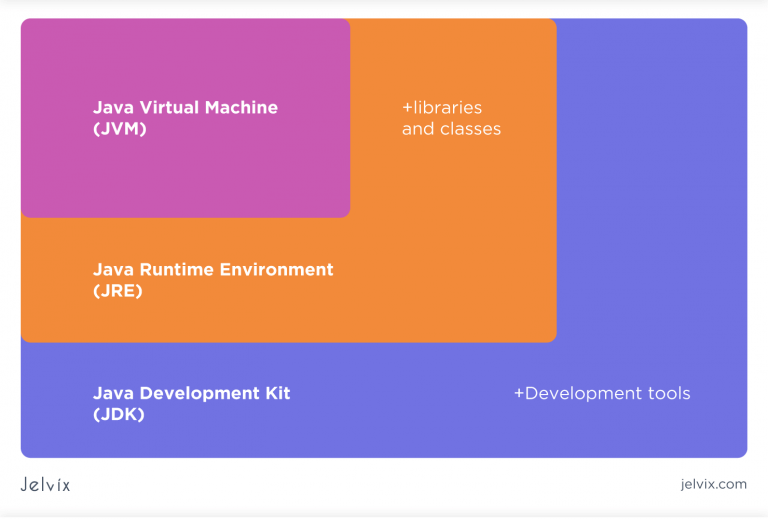The image size is (768, 519).
Task: Click the +libraries text line
Action: [x=442, y=108]
